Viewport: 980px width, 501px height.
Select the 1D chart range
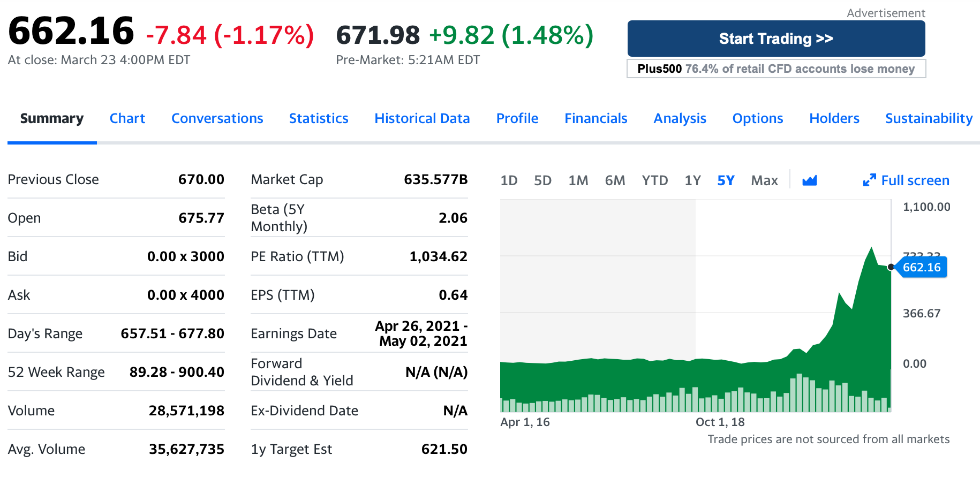(509, 180)
